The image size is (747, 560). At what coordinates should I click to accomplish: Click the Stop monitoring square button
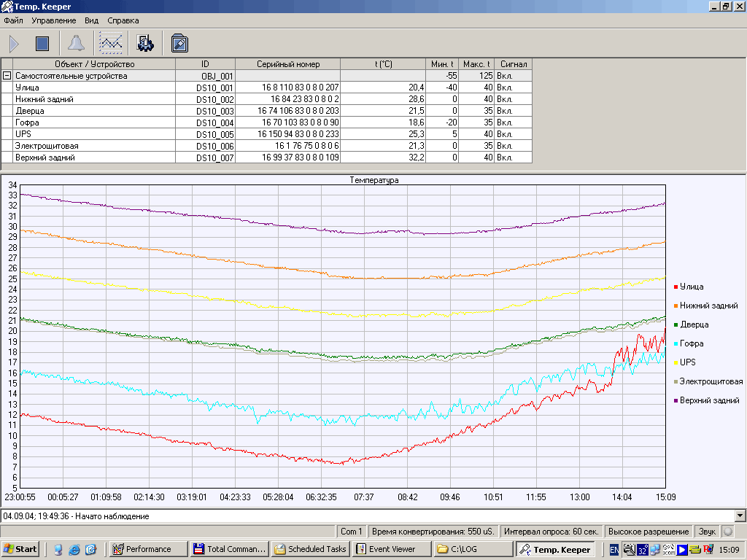tap(42, 44)
